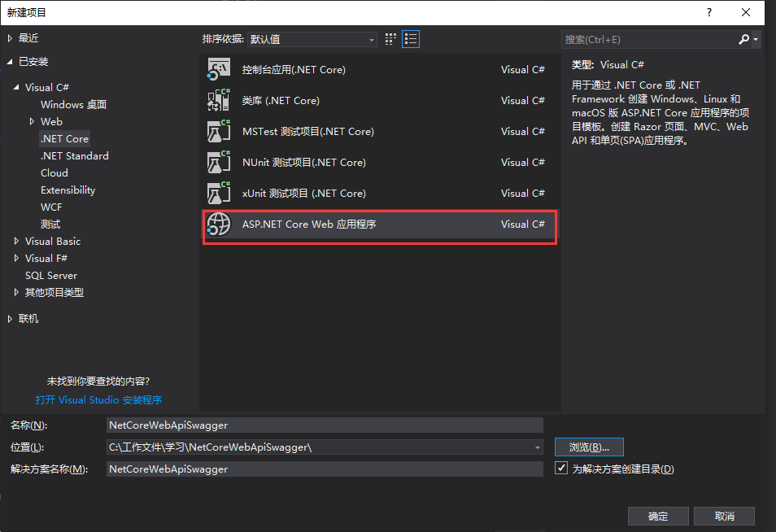Select the 测试 category
The width and height of the screenshot is (776, 532).
50,225
